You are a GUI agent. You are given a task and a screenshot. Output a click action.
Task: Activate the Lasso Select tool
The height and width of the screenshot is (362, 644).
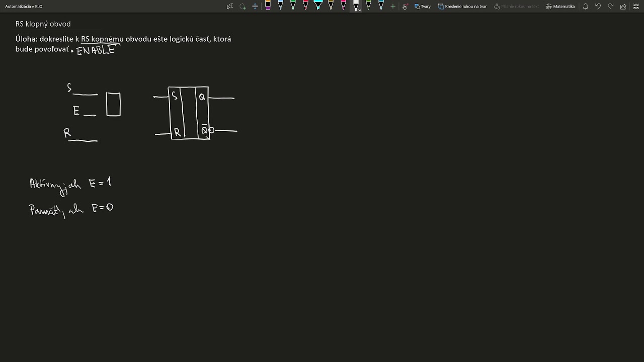[243, 7]
